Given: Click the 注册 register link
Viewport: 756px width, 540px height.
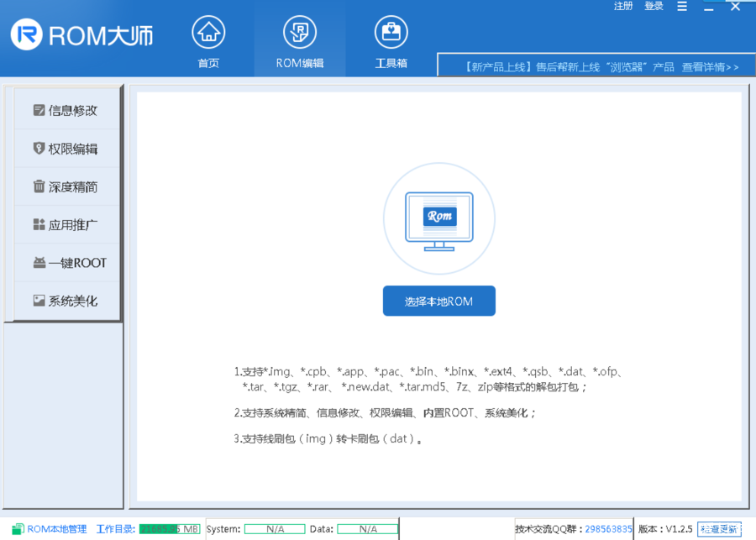Looking at the screenshot, I should [x=623, y=6].
